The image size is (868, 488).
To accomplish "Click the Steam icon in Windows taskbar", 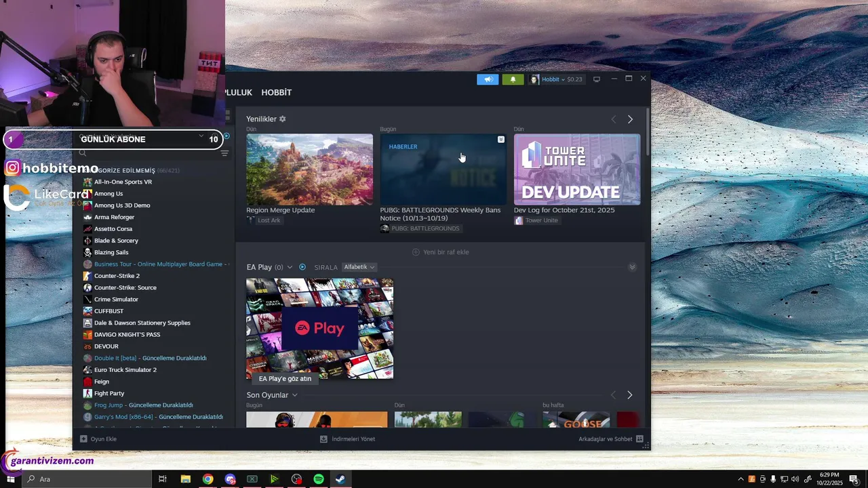I will pyautogui.click(x=340, y=479).
